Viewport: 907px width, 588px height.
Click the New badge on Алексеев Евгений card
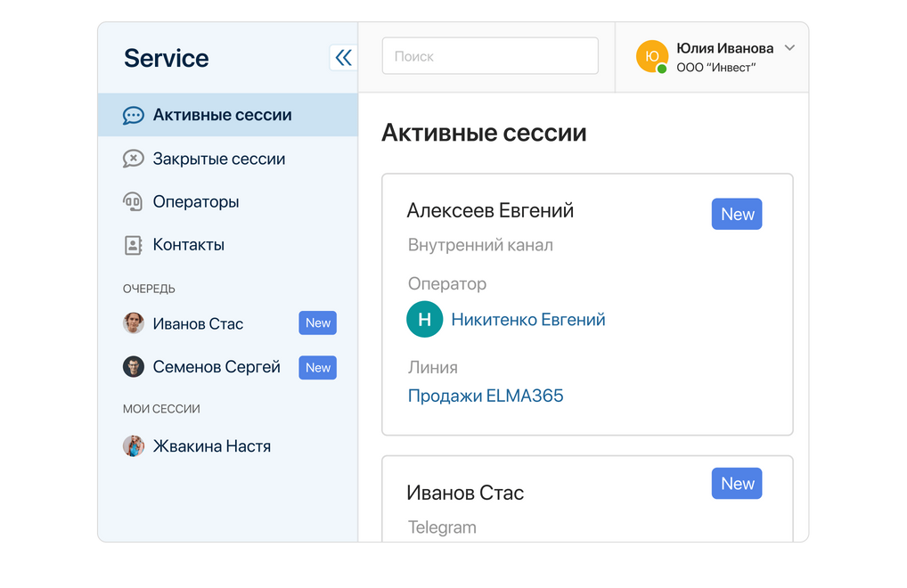[x=737, y=214]
